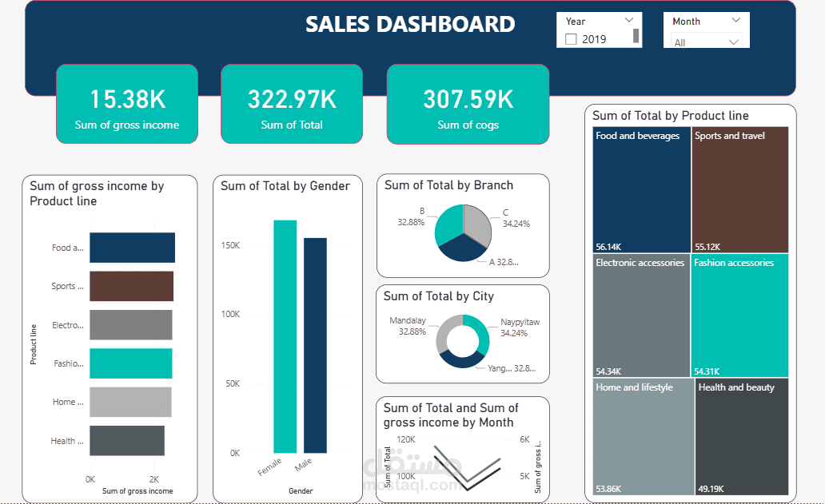Select the 307.59K Sum of cogs card
Screen dimensions: 825x504
(468, 104)
